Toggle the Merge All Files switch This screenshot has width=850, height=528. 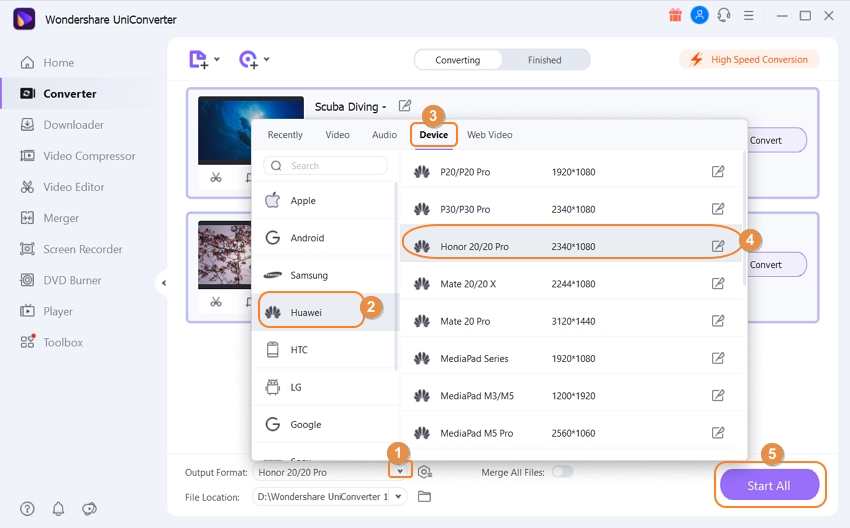click(x=562, y=472)
